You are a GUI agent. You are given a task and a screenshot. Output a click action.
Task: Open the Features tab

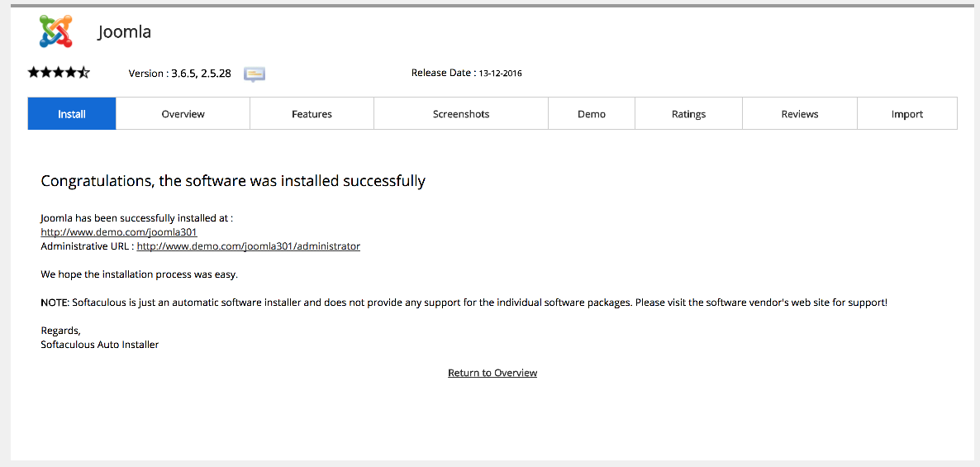coord(312,114)
